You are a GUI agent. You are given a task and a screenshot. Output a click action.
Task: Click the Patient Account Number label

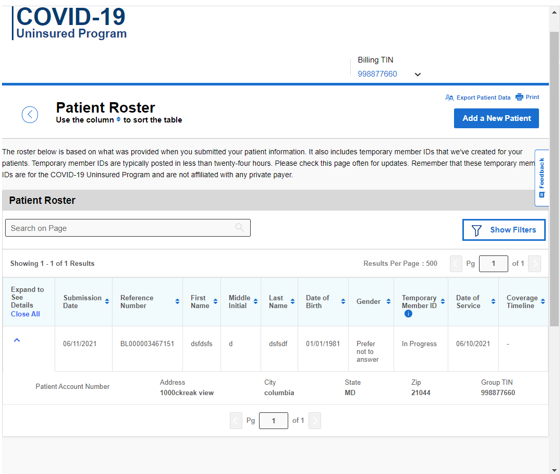pos(72,386)
